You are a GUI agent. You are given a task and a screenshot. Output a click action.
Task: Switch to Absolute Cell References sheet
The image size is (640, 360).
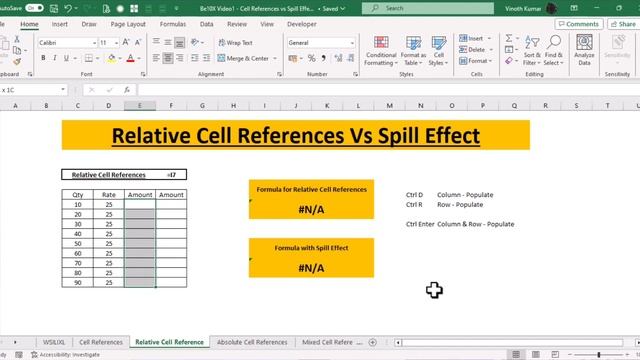(252, 342)
